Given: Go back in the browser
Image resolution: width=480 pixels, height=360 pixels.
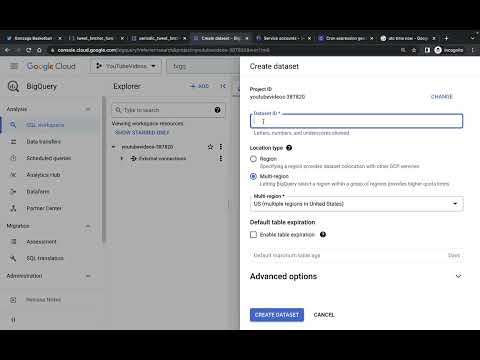Looking at the screenshot, I should click(x=7, y=50).
